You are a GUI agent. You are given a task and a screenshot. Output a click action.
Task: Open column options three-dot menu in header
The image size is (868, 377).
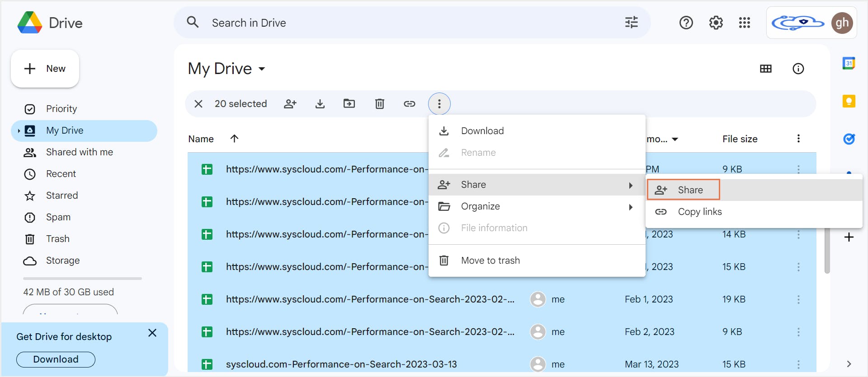point(798,139)
